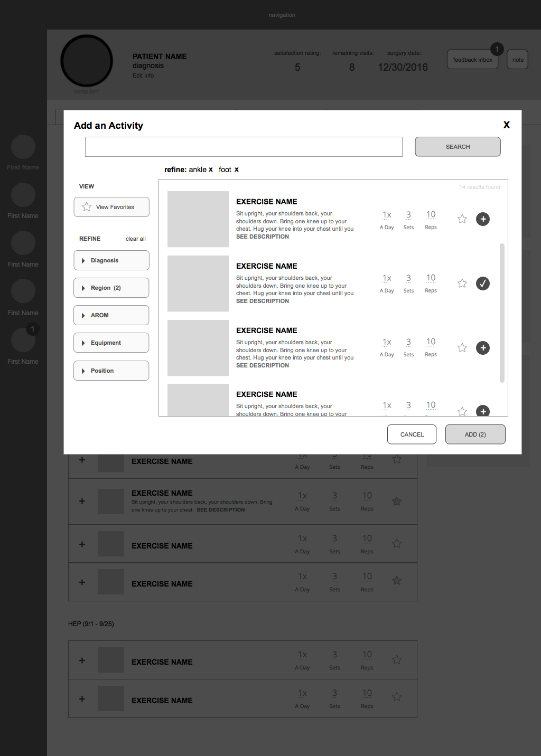Uncheck the selected second exercise checkmark
541x756 pixels.
coord(483,283)
